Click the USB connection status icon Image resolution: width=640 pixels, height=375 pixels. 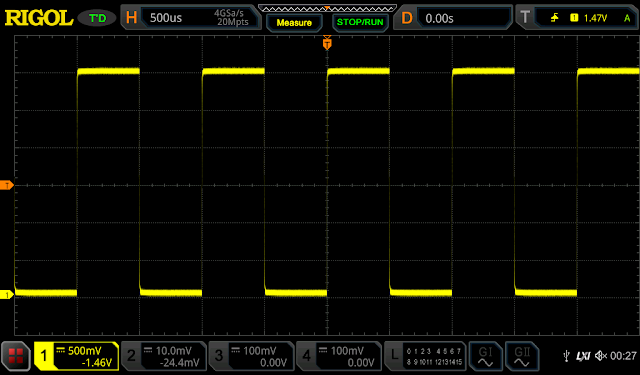point(566,356)
